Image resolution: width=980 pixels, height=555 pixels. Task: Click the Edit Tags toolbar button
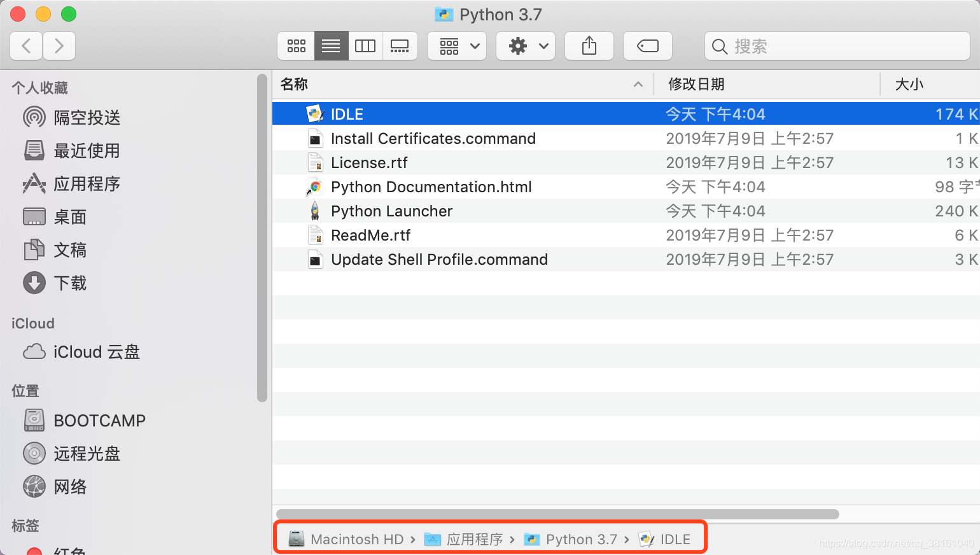(x=648, y=46)
